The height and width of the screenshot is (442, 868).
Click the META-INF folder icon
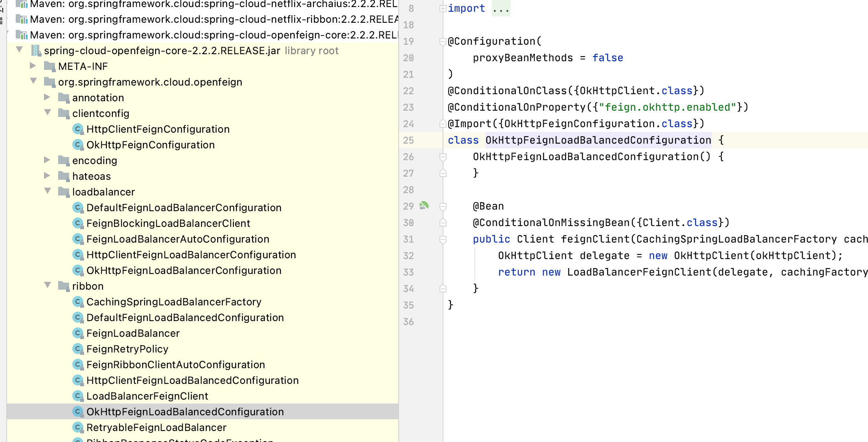50,66
